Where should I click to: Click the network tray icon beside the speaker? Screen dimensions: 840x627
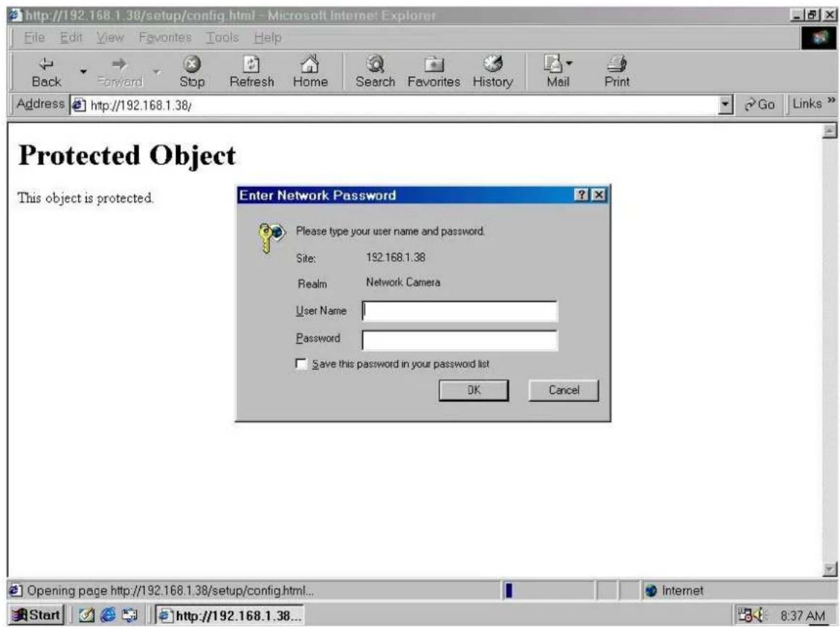(x=745, y=615)
